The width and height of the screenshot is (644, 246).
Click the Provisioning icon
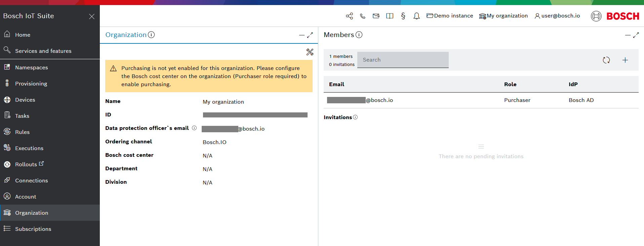[7, 83]
